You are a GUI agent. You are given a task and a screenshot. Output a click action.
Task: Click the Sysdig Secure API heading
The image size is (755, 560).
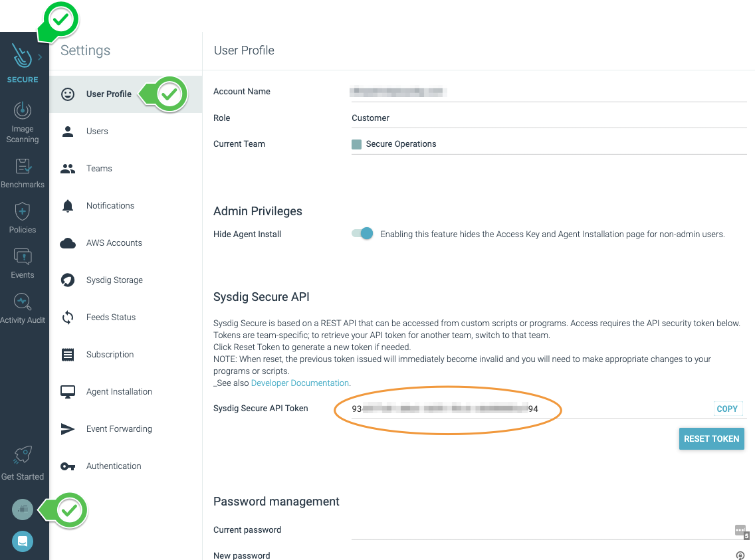coord(261,297)
